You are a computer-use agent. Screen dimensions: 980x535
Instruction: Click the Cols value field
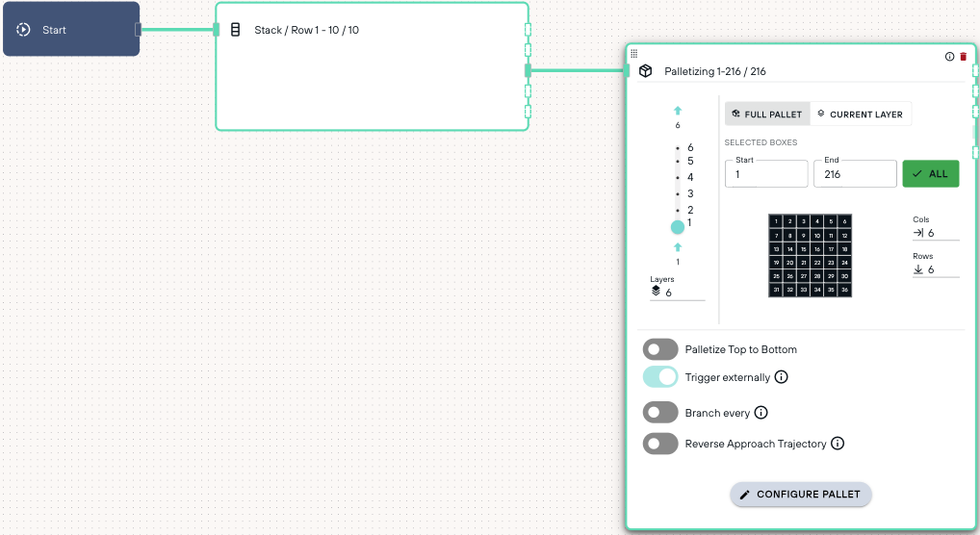(x=936, y=233)
